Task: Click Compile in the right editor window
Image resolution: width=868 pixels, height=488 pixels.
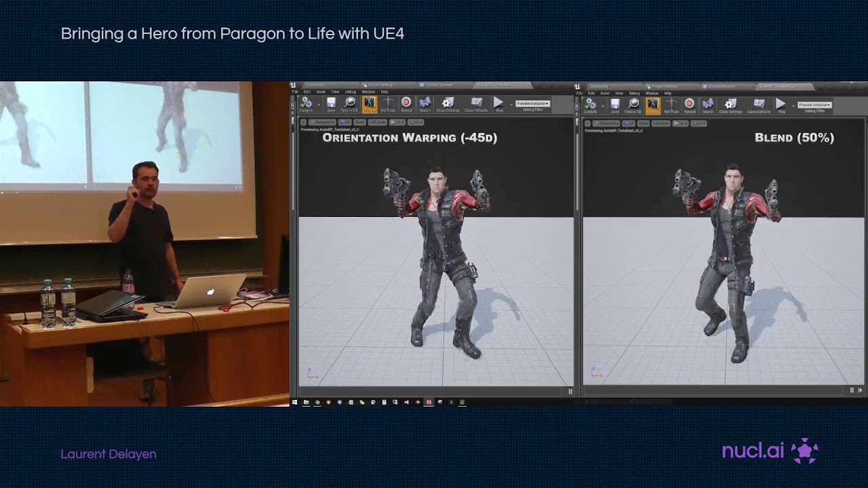Action: pos(590,105)
